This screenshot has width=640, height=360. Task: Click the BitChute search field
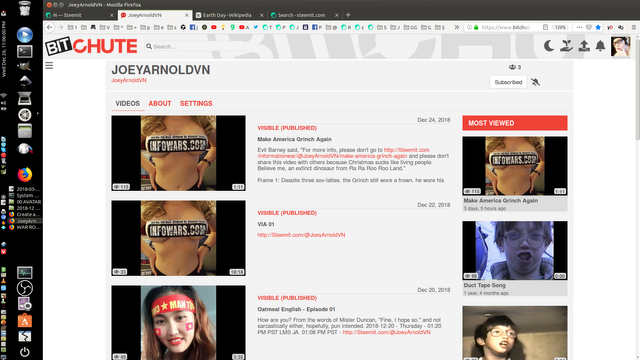tap(195, 47)
